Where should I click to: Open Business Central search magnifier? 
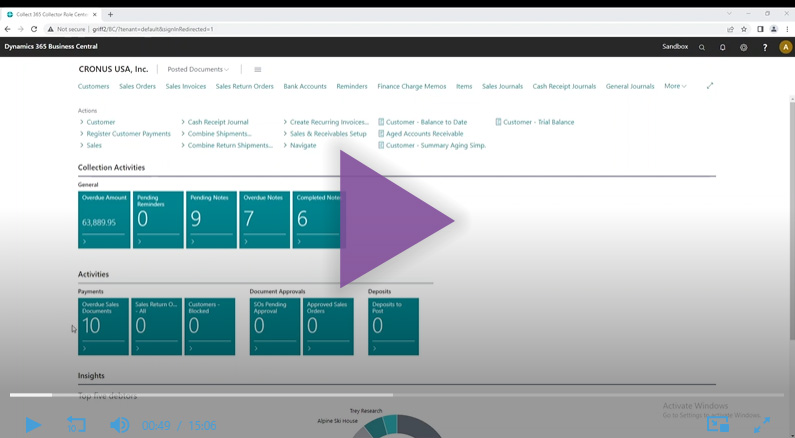tap(702, 47)
